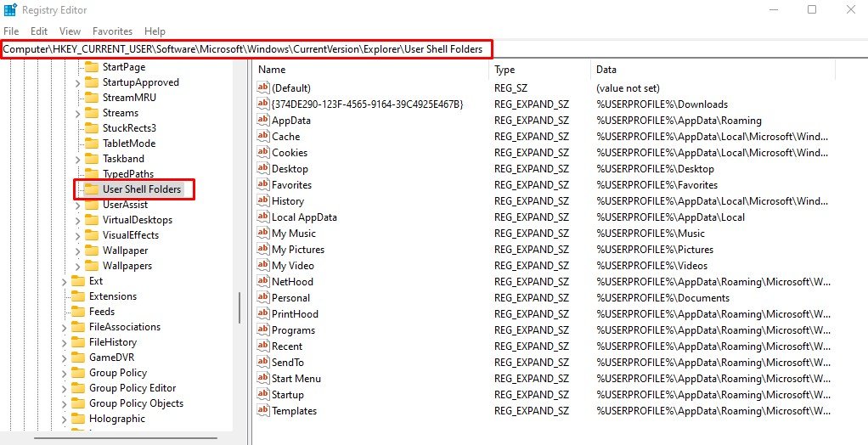868x445 pixels.
Task: Open the Edit menu
Action: tap(39, 31)
